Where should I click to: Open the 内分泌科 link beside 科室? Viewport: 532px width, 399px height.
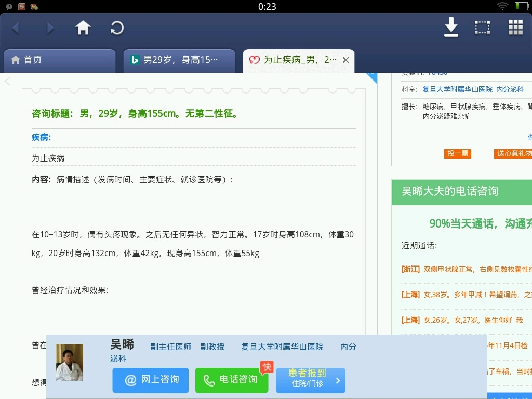coord(510,89)
